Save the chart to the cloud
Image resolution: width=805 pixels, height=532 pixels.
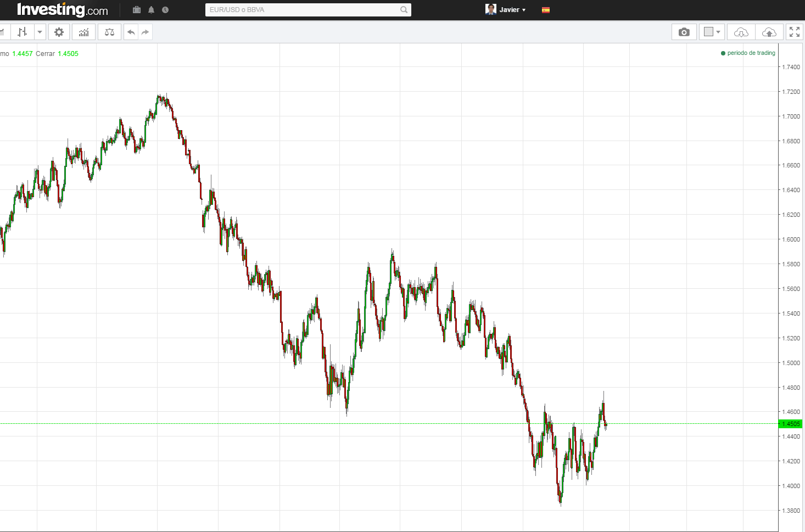[769, 32]
